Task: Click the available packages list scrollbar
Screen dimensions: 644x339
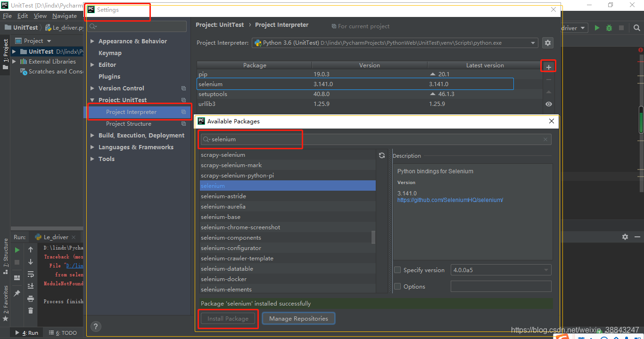Action: point(373,237)
